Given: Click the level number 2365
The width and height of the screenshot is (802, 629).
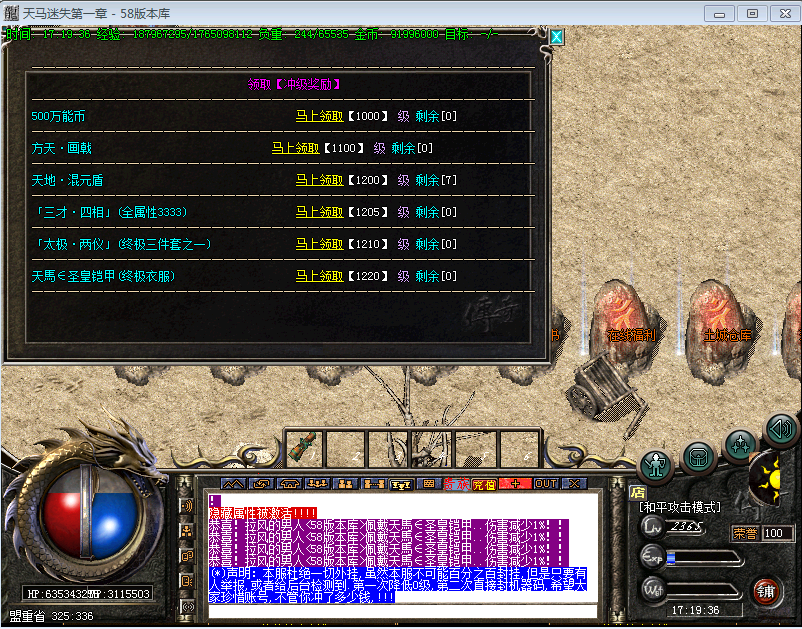Looking at the screenshot, I should pos(687,526).
